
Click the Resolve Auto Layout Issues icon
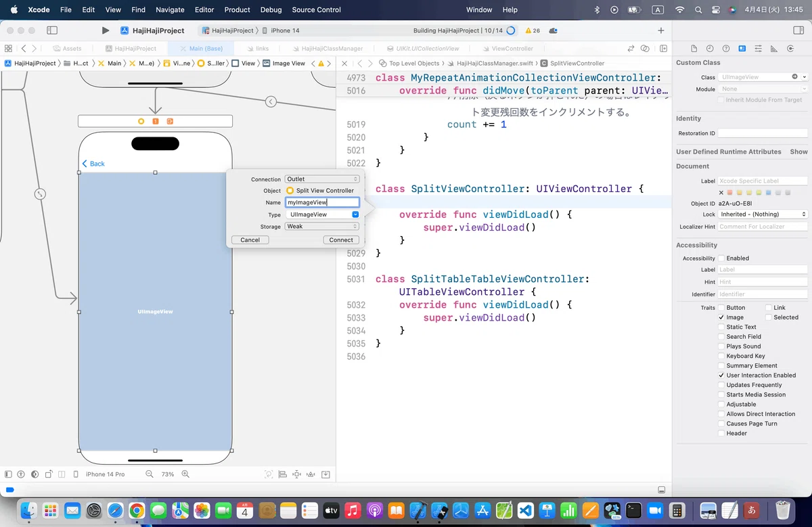[x=311, y=474]
